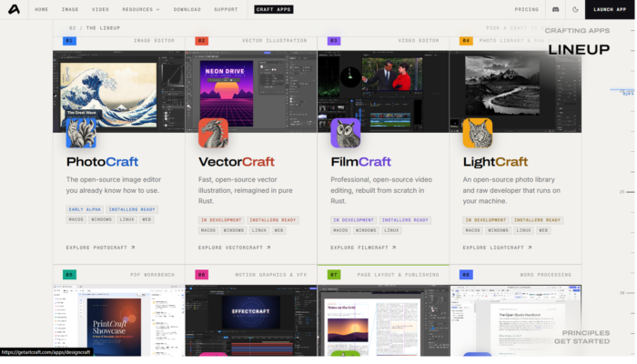The height and width of the screenshot is (364, 637).
Task: Open PhotoCraft Great Wave screenshot thumbnail
Action: click(x=118, y=91)
